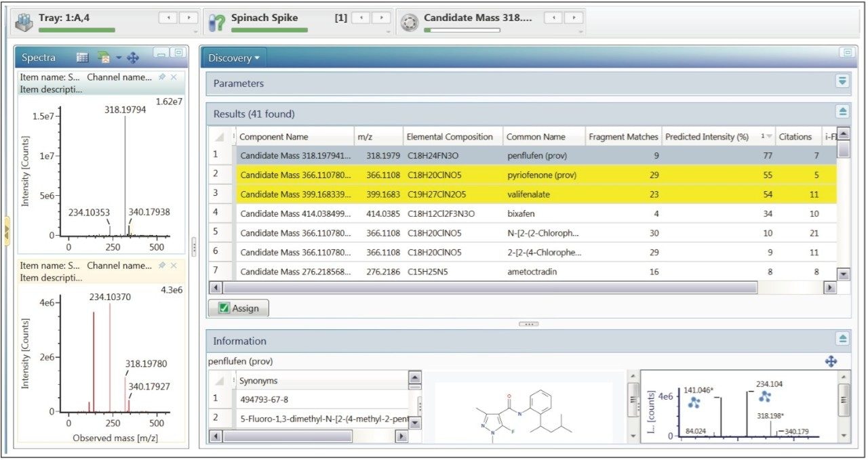Screen dimensions: 868x460
Task: Click the Candidate Mass component icon
Action: [408, 22]
